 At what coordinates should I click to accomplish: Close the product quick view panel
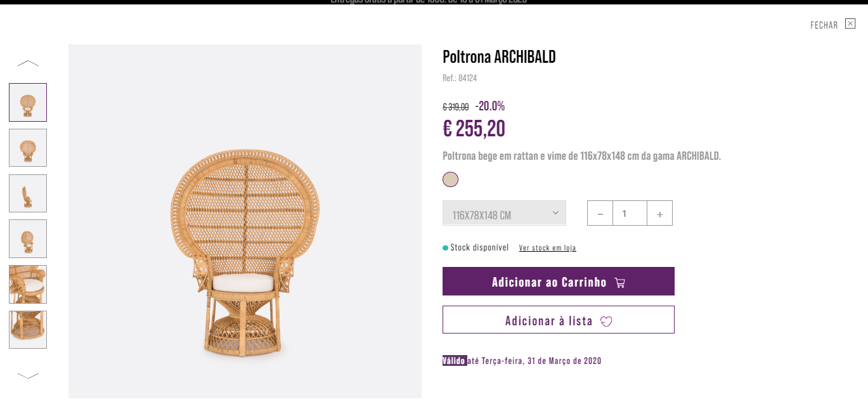[850, 24]
